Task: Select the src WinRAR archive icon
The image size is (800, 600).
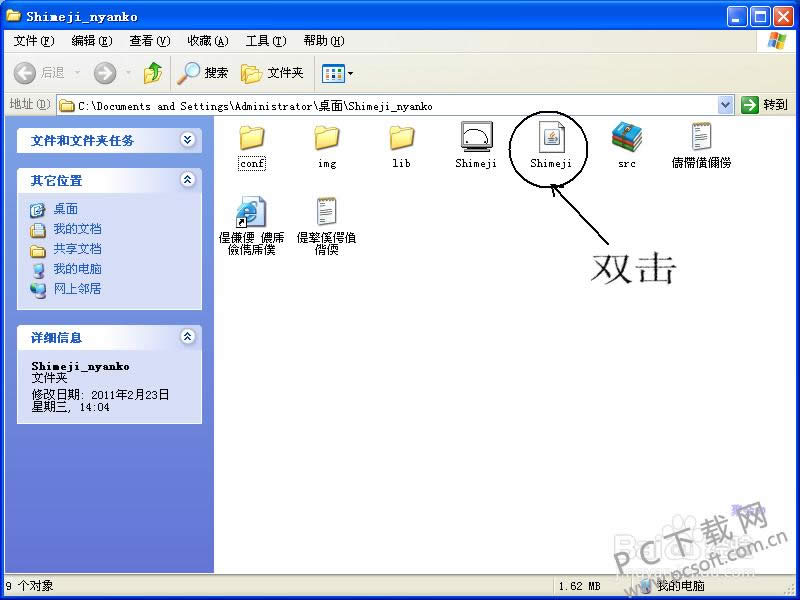Action: (x=626, y=137)
